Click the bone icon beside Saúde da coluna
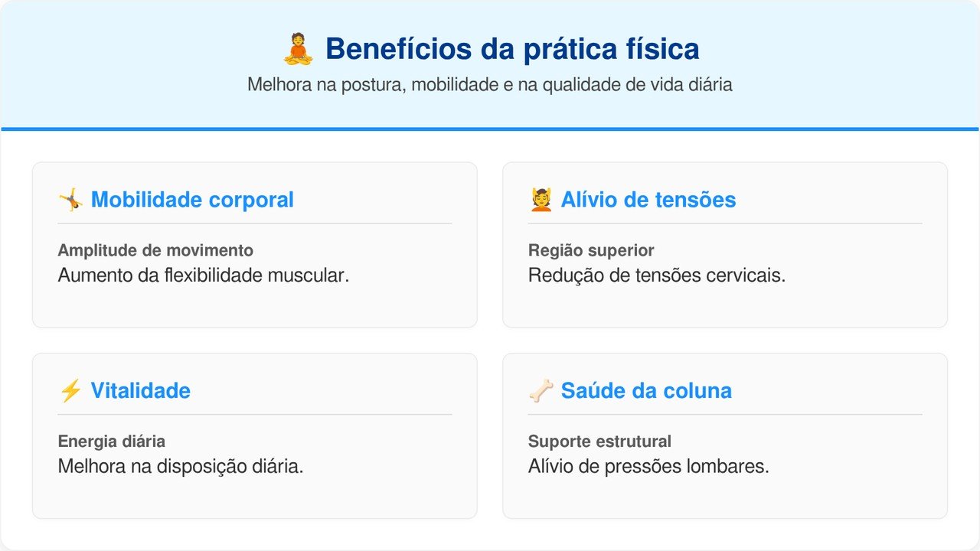The image size is (980, 551). click(x=541, y=391)
